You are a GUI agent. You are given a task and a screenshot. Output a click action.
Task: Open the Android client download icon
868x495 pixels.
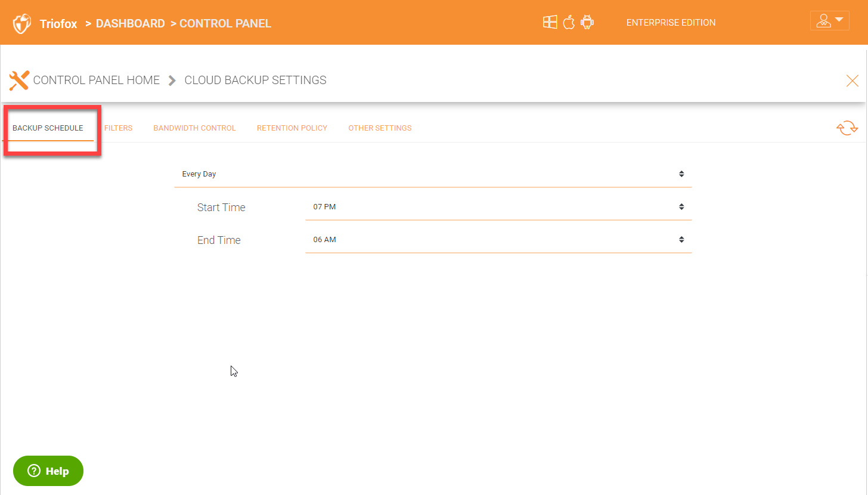tap(587, 23)
